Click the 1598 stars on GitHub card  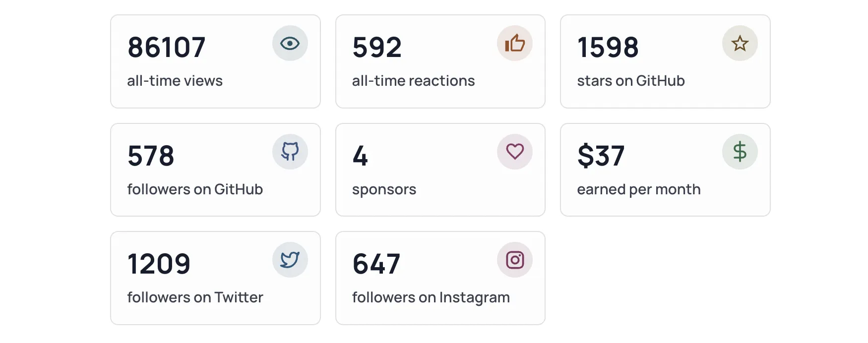click(665, 61)
